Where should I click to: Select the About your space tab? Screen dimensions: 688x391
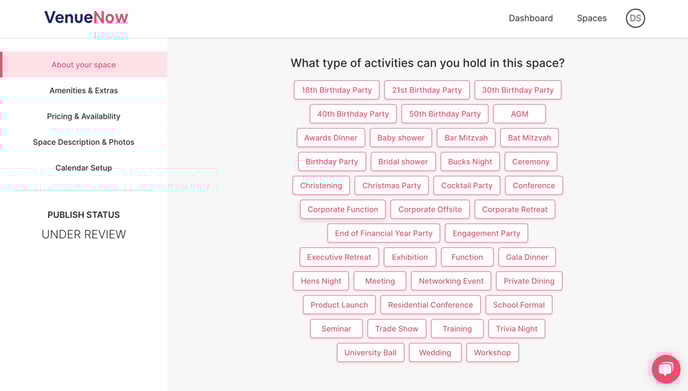(x=84, y=65)
